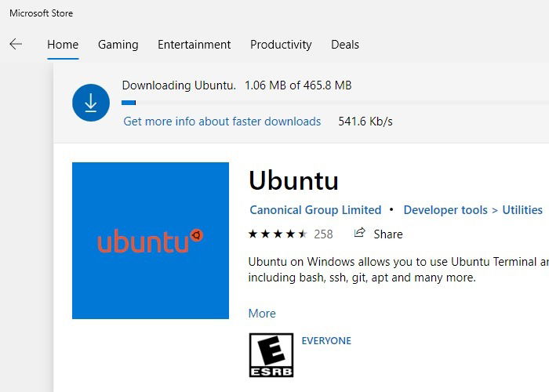549x392 pixels.
Task: Switch to the Gaming tab
Action: pyautogui.click(x=118, y=45)
